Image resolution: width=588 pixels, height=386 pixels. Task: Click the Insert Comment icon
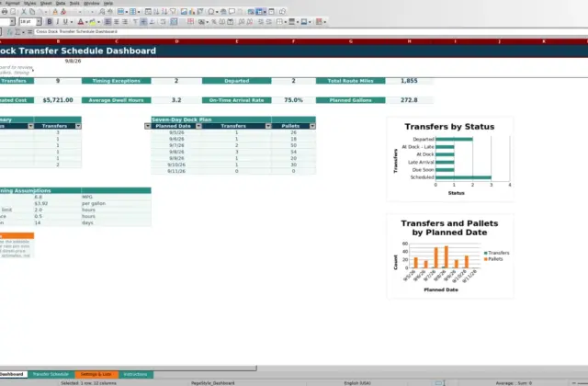(232, 12)
